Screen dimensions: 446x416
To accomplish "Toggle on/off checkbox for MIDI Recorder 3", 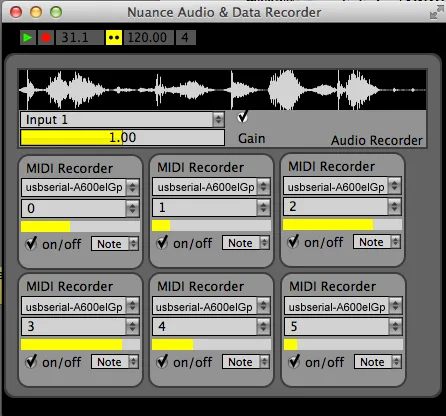I will tap(31, 362).
